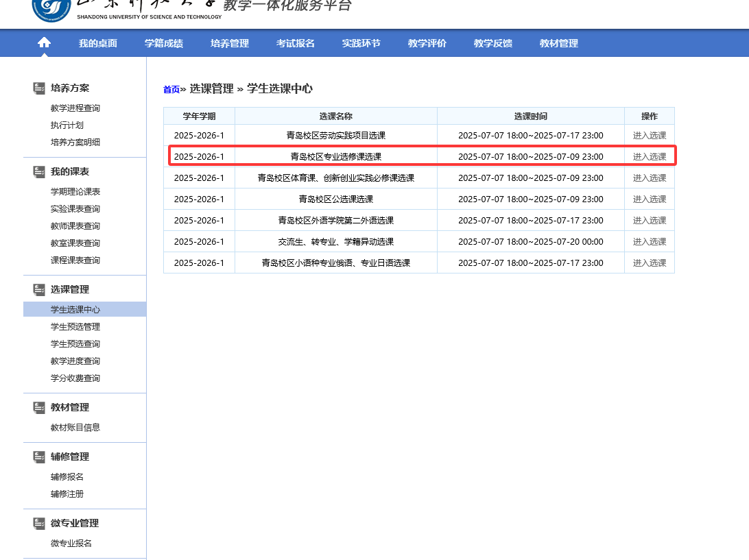Open 教学进程查询 under 培养方案

tap(75, 108)
